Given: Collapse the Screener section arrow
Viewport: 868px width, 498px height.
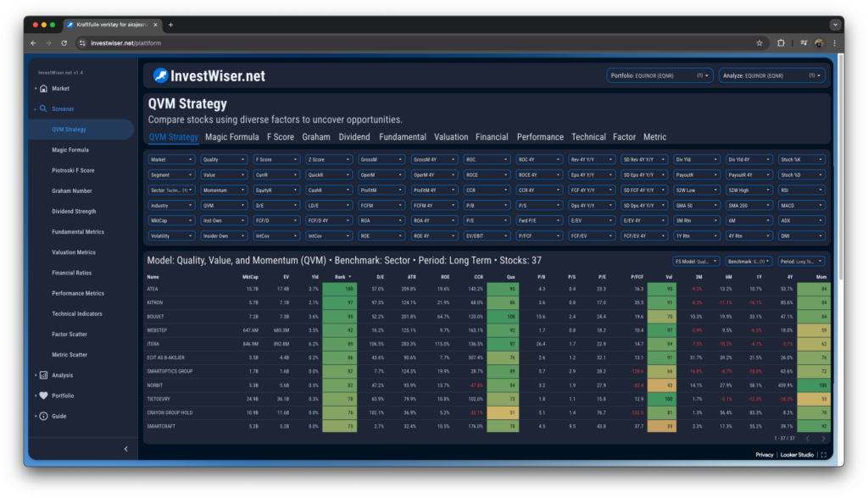Looking at the screenshot, I should coord(36,109).
